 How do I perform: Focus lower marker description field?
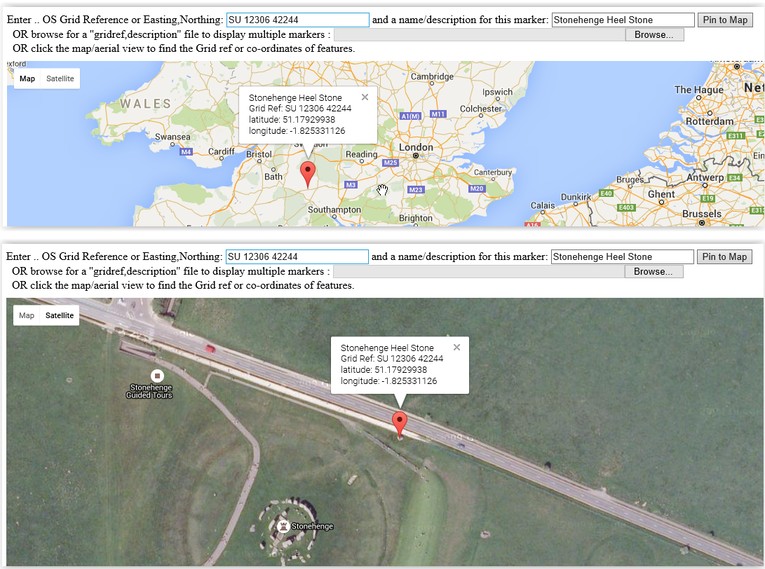point(622,257)
